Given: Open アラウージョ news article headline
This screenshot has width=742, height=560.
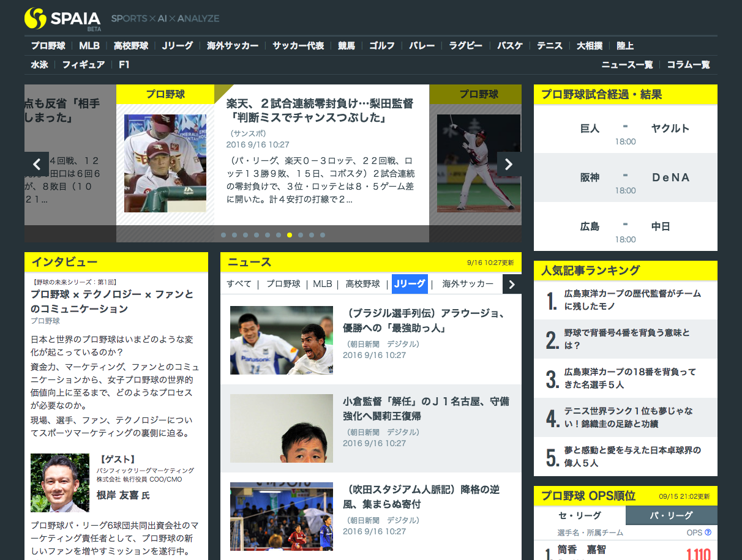Looking at the screenshot, I should [426, 321].
